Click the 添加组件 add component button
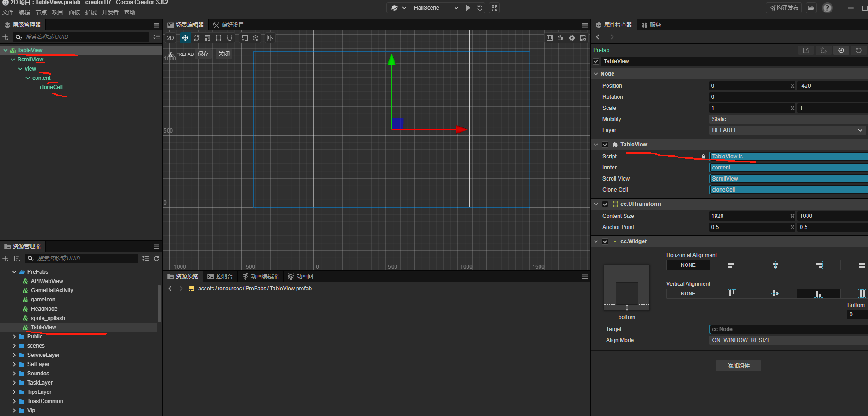This screenshot has width=868, height=416. pyautogui.click(x=738, y=366)
